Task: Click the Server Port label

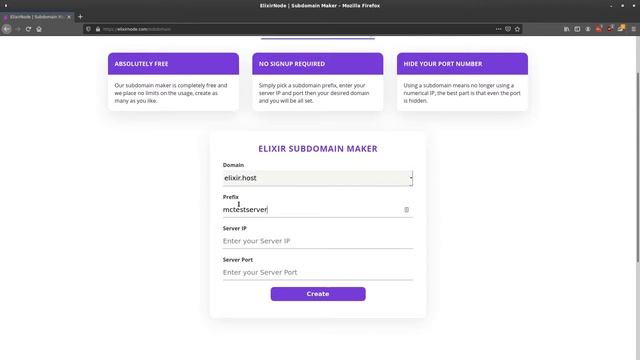Action: click(x=238, y=260)
